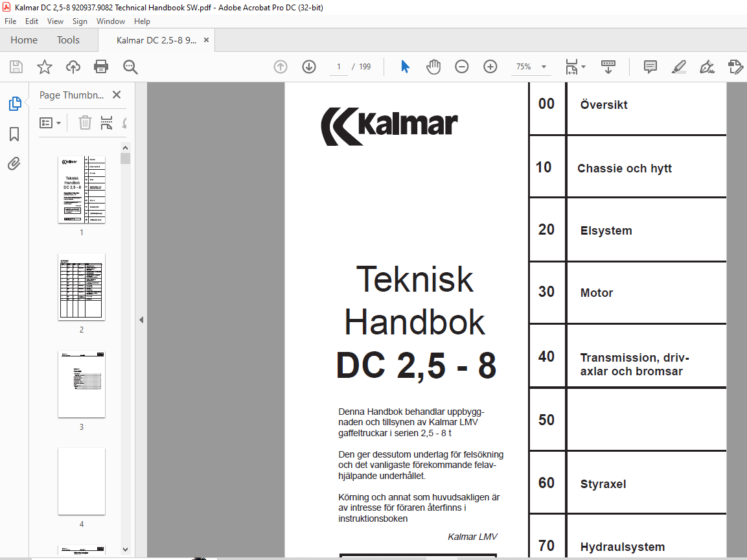The image size is (747, 560).
Task: Click the 'Kalmar LMV' signature text
Action: tap(472, 537)
